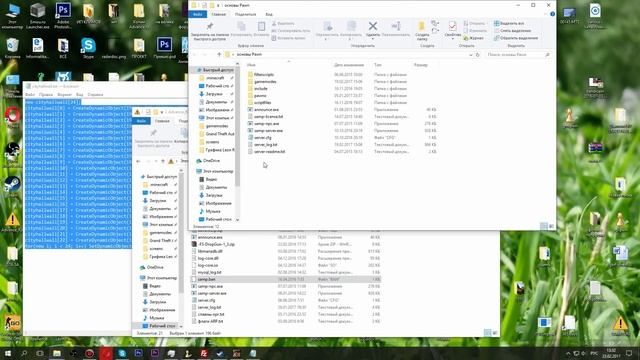Select minecraft in основы Pawn navigation pane
640x360 pixels.
215,78
